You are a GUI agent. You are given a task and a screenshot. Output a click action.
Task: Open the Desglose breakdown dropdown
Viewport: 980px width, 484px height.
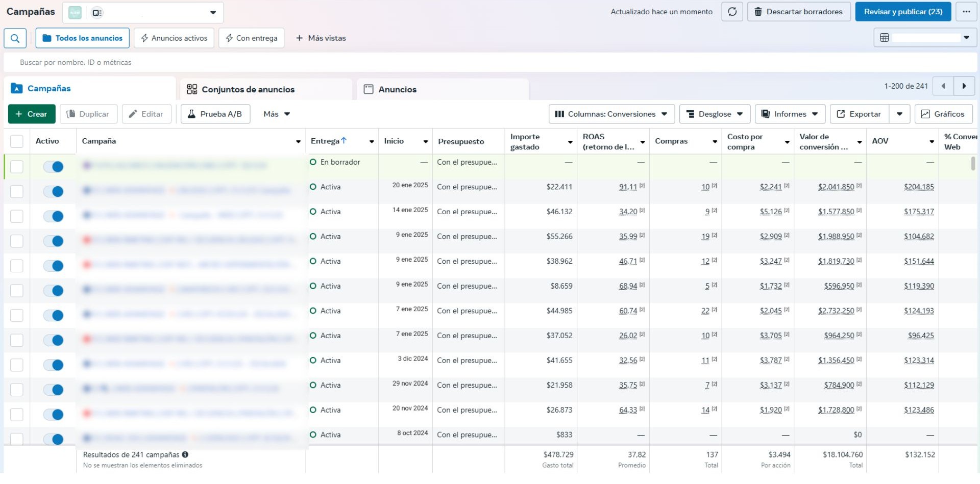[x=714, y=114]
